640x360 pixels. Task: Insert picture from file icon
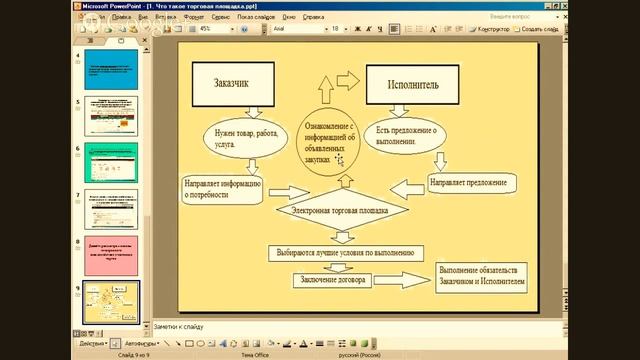[256, 344]
